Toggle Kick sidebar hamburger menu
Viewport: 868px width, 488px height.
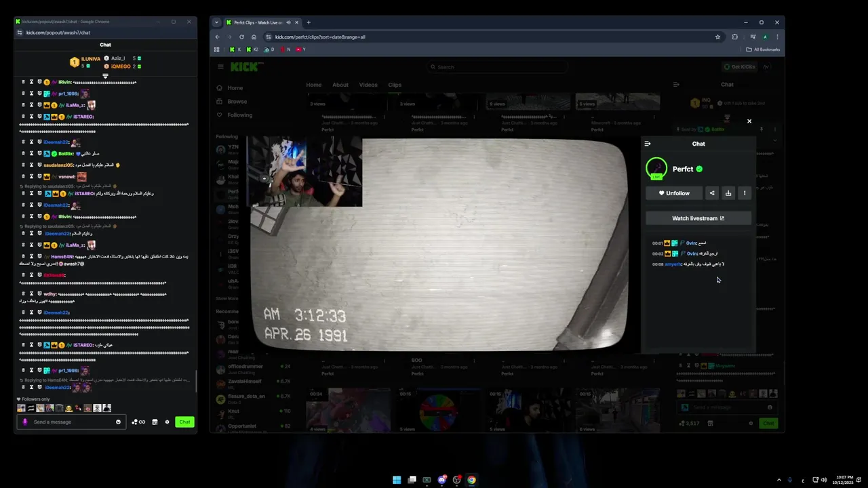tap(220, 67)
